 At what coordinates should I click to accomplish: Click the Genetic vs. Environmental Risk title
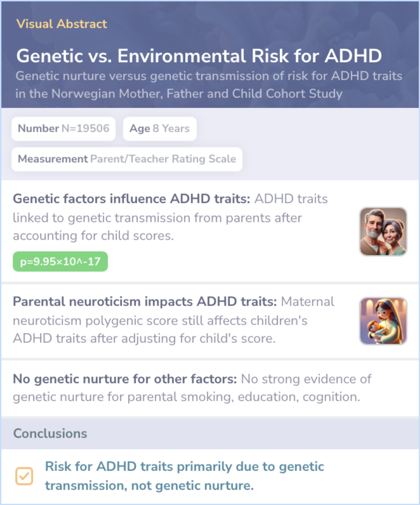[199, 56]
